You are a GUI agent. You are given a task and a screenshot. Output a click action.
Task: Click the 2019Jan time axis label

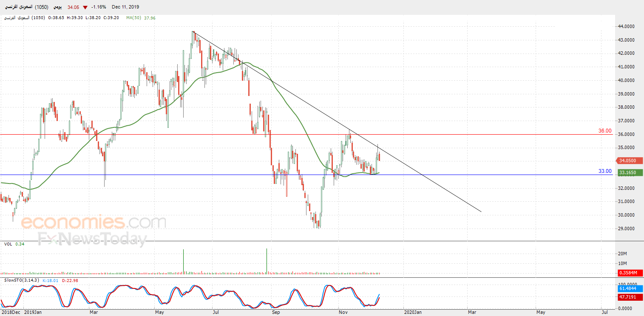coord(33,313)
